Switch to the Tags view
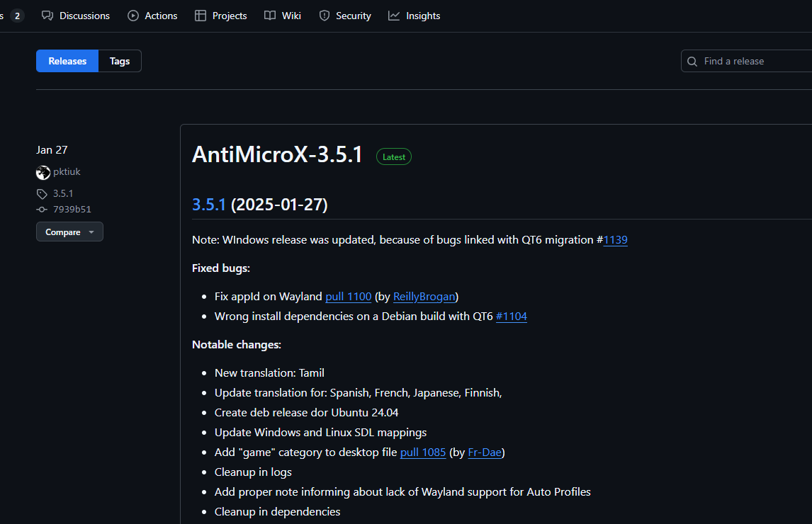 coord(120,61)
